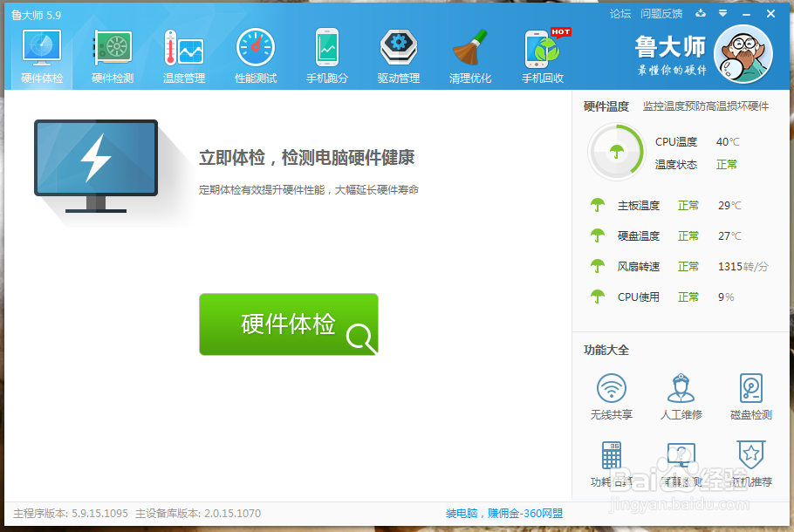Click the skin/download icon in title bar
794x532 pixels.
pyautogui.click(x=701, y=13)
